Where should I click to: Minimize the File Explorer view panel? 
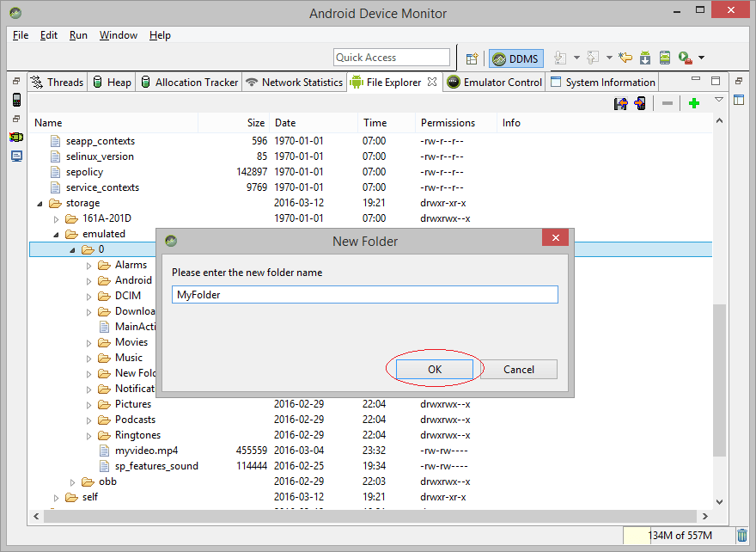click(x=696, y=79)
